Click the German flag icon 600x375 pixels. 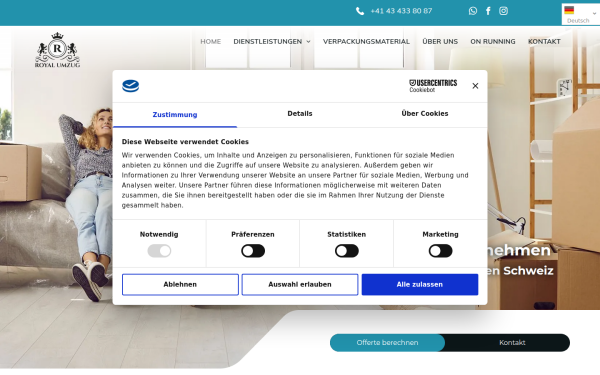(569, 10)
